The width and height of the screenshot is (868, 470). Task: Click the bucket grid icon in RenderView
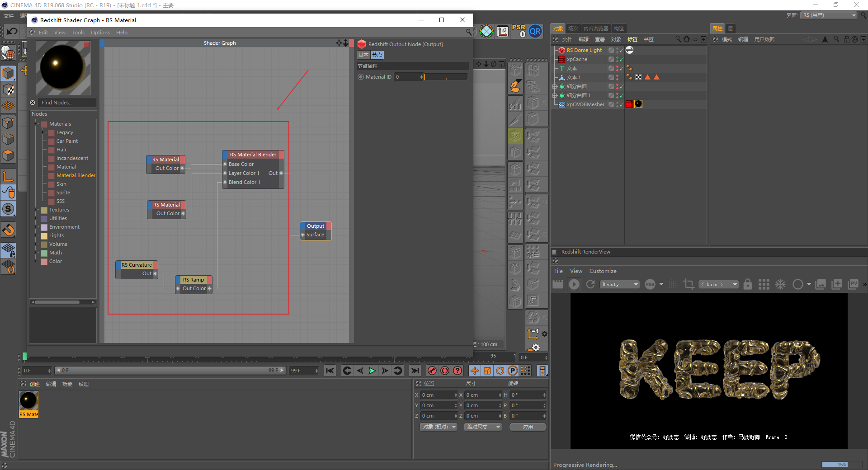764,284
